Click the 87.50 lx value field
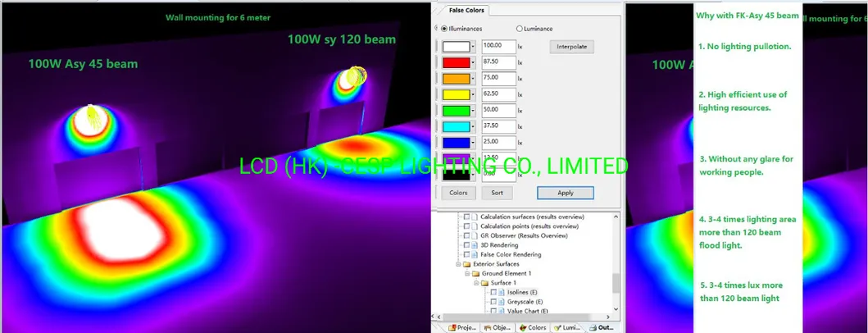 tap(499, 62)
